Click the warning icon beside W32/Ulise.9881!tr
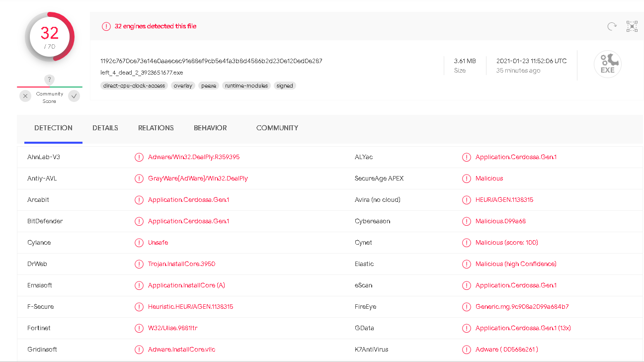This screenshot has height=362, width=644. (x=139, y=328)
